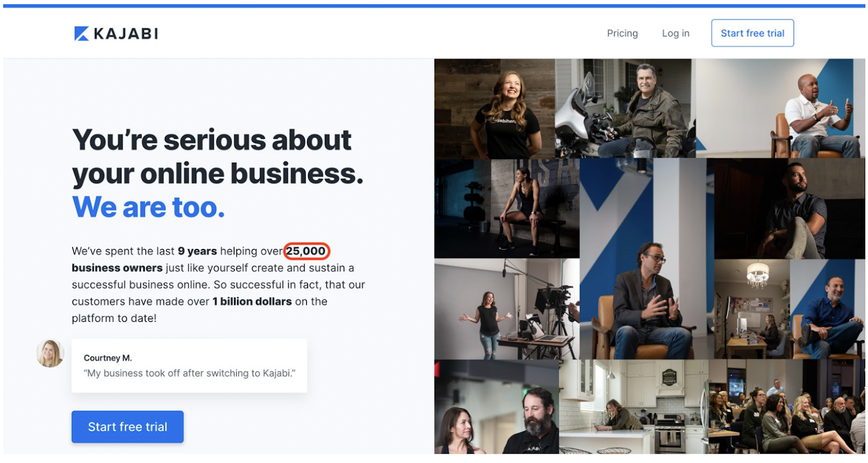Open the Pricing page
The width and height of the screenshot is (868, 463).
tap(622, 34)
